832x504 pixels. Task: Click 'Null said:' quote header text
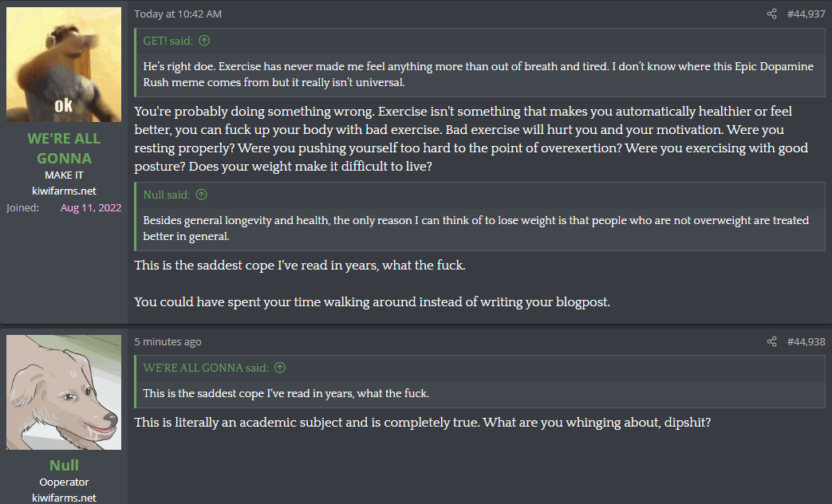pyautogui.click(x=168, y=195)
